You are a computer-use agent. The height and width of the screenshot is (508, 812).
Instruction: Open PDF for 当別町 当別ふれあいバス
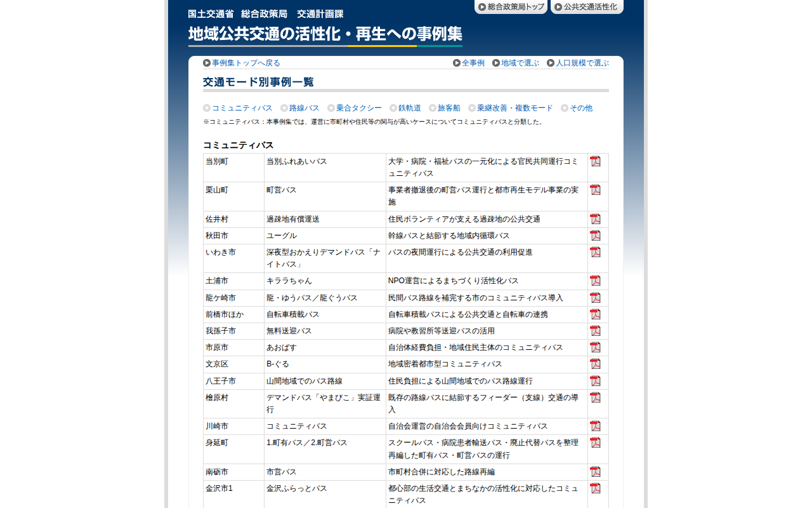[595, 161]
